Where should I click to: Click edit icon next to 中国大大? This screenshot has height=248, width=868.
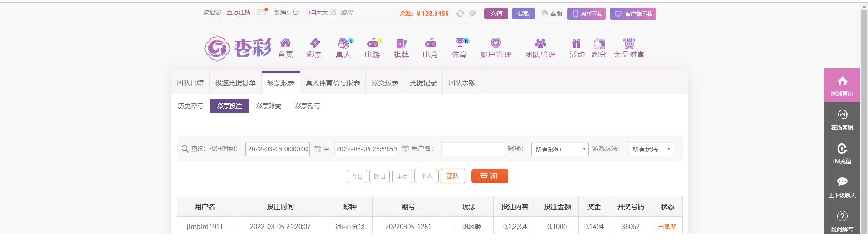coord(333,12)
